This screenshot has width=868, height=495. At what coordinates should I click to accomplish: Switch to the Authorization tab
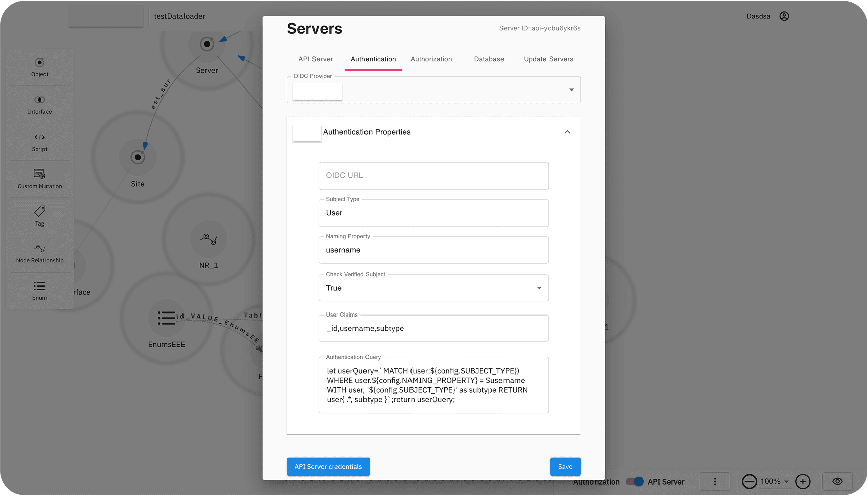tap(431, 59)
